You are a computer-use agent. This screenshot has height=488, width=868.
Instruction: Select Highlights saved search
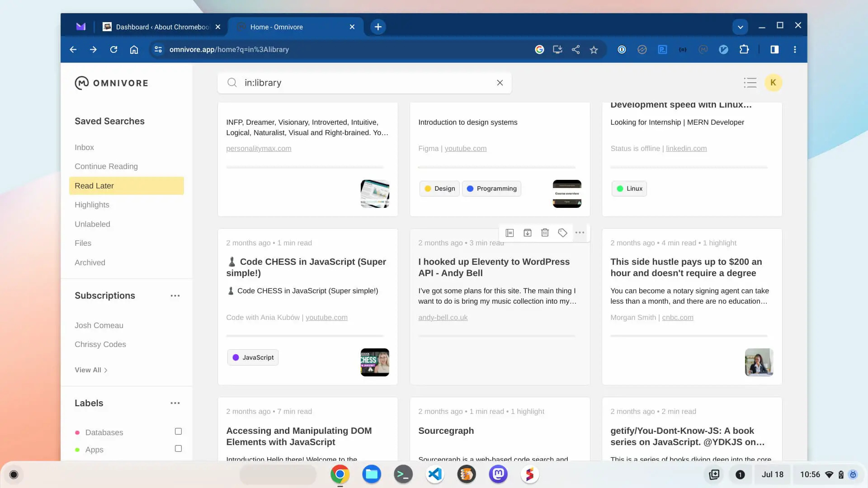[x=92, y=205]
